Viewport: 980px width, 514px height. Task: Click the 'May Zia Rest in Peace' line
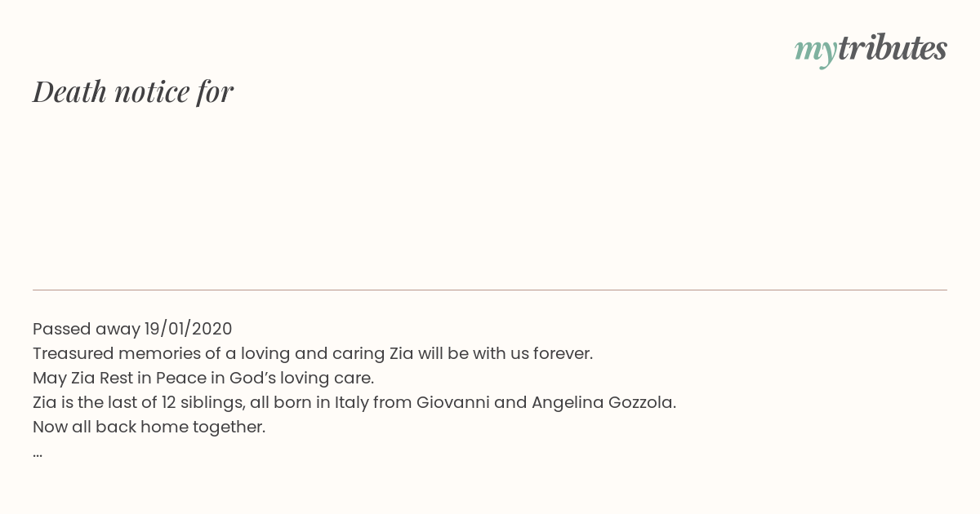pos(203,378)
